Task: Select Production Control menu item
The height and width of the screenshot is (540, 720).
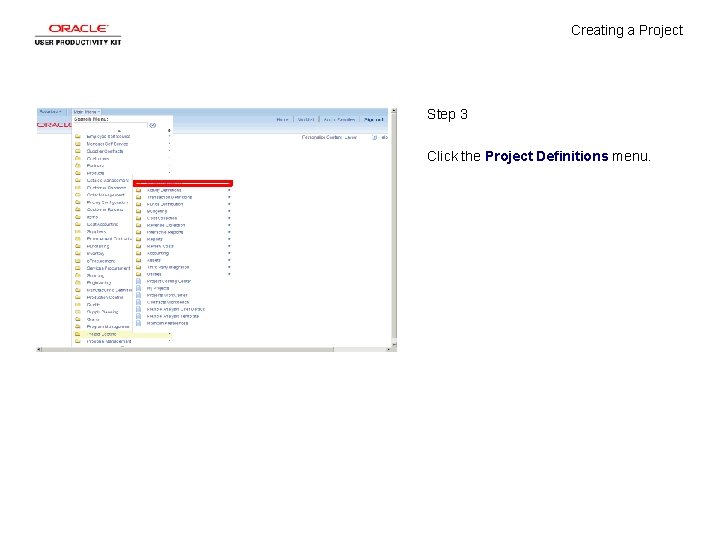Action: pyautogui.click(x=105, y=297)
